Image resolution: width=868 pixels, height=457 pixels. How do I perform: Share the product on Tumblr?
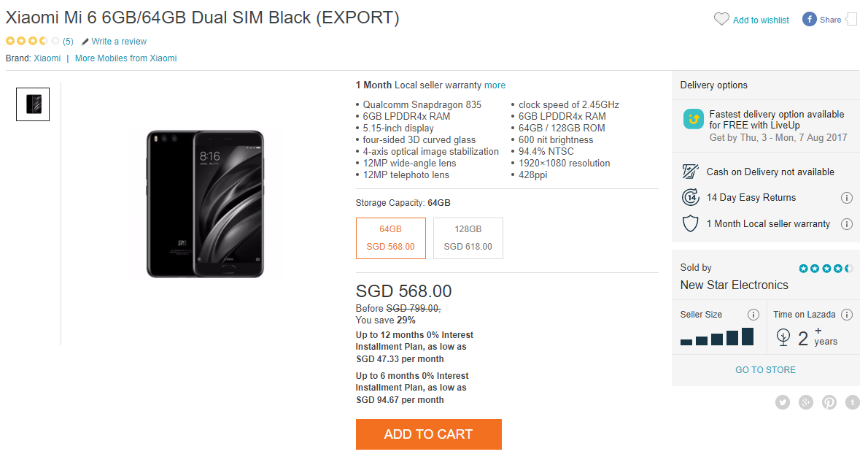(853, 402)
